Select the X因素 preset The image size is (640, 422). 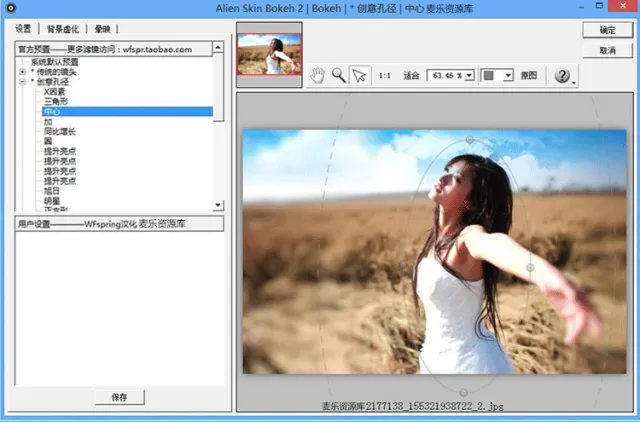(x=54, y=91)
